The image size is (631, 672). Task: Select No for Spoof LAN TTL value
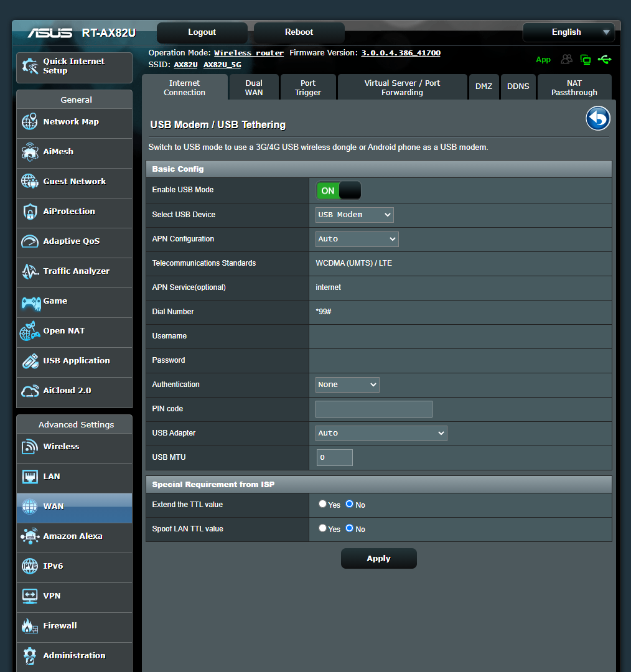tap(349, 528)
